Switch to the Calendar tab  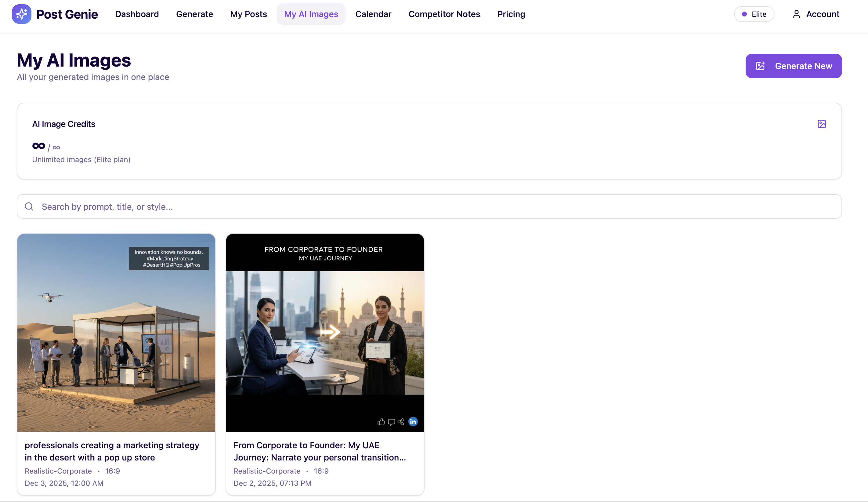pyautogui.click(x=373, y=14)
